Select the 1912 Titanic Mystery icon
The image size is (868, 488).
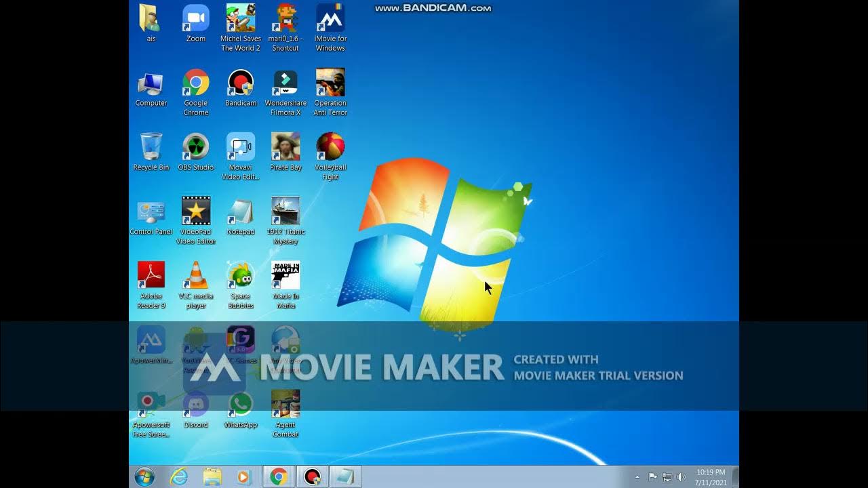pos(285,222)
